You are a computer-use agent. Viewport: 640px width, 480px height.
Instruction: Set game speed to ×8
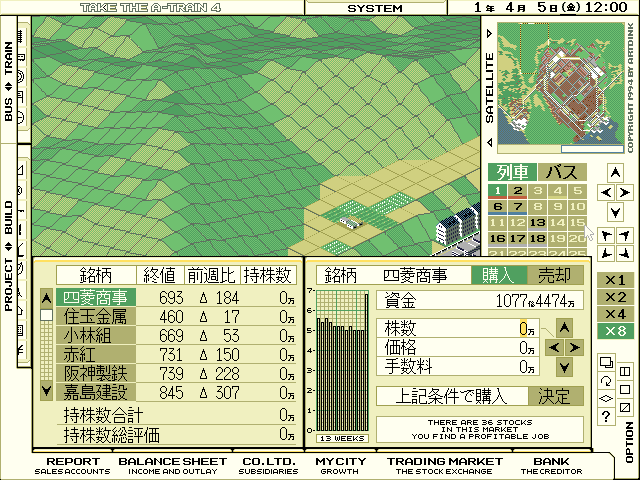point(614,331)
